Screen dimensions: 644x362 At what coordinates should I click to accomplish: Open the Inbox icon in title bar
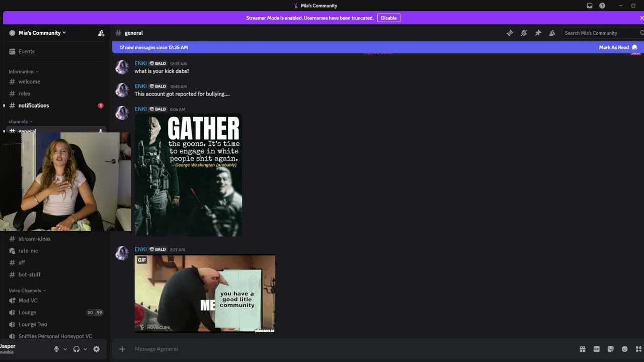pyautogui.click(x=590, y=6)
